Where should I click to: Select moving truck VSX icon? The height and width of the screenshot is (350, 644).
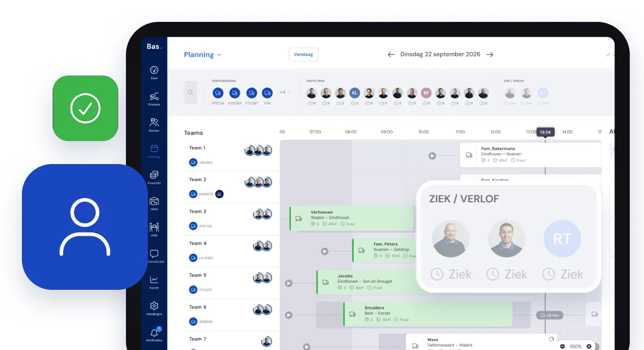point(267,93)
